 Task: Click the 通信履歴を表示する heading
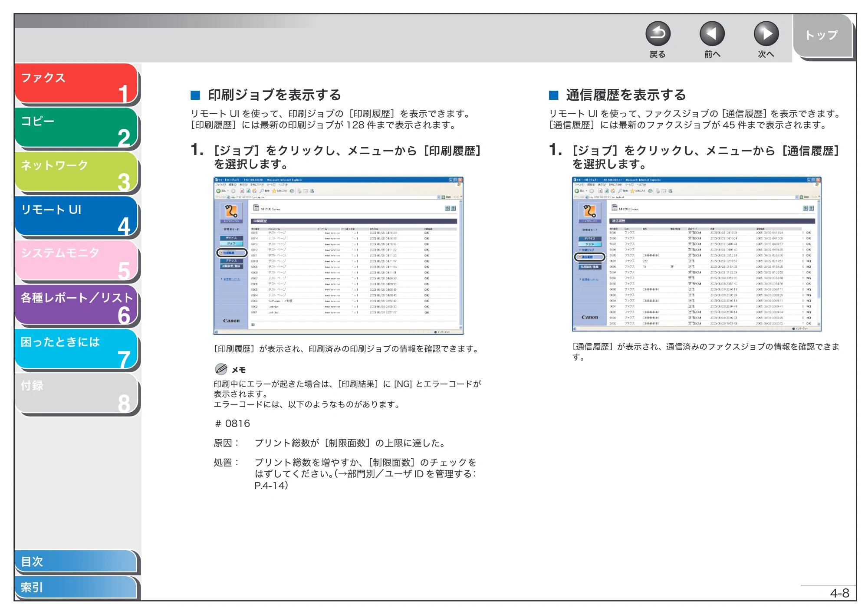[x=626, y=95]
